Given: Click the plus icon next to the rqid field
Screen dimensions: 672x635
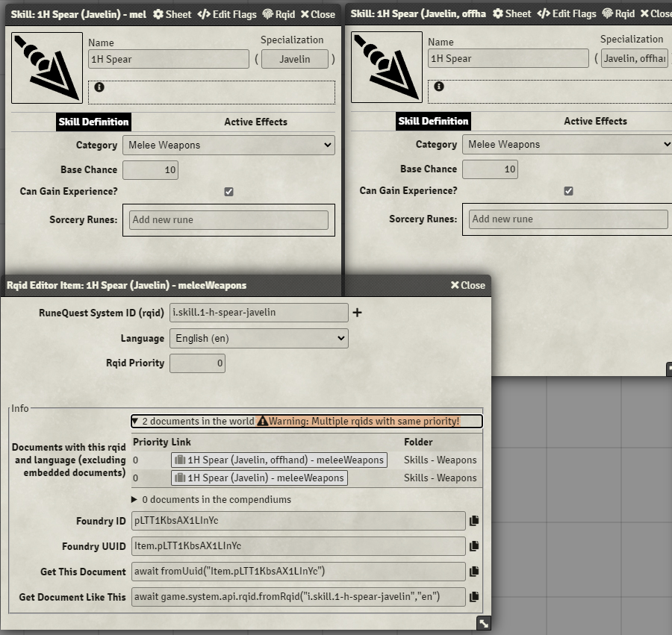Looking at the screenshot, I should 357,312.
